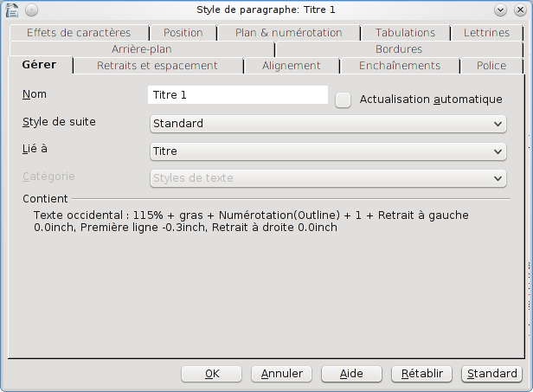Click the Annuler button
Image resolution: width=533 pixels, height=392 pixels.
click(x=282, y=374)
